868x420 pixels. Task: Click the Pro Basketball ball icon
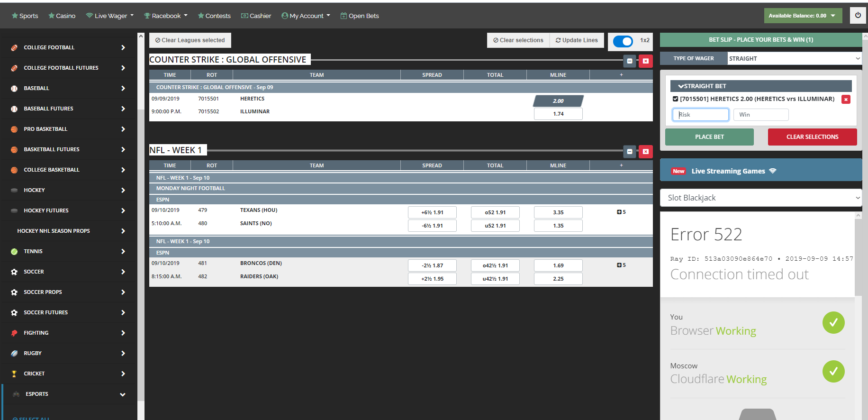[x=14, y=129]
